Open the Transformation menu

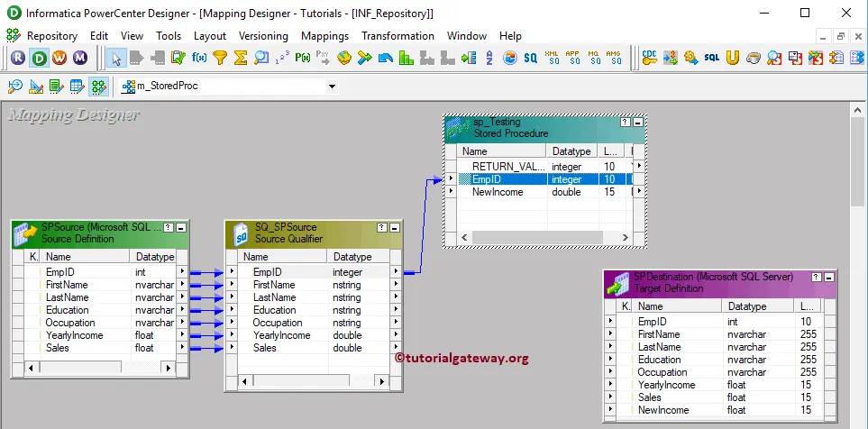click(397, 36)
